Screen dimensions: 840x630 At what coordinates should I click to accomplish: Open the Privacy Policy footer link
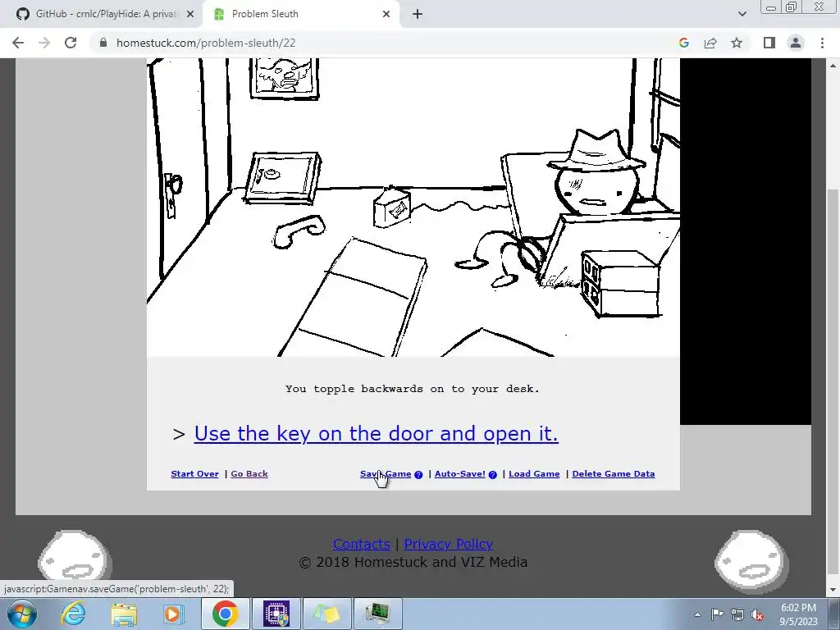click(449, 544)
